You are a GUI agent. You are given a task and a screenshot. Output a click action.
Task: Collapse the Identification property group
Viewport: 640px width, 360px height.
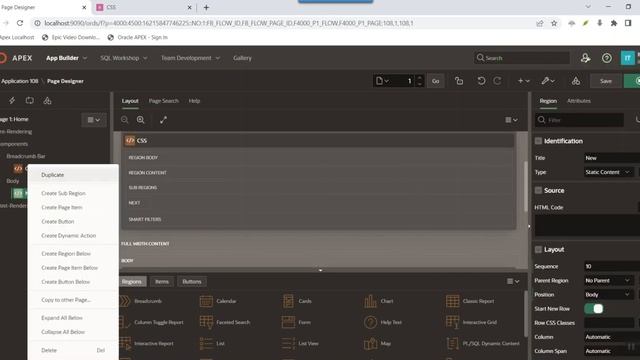point(538,141)
